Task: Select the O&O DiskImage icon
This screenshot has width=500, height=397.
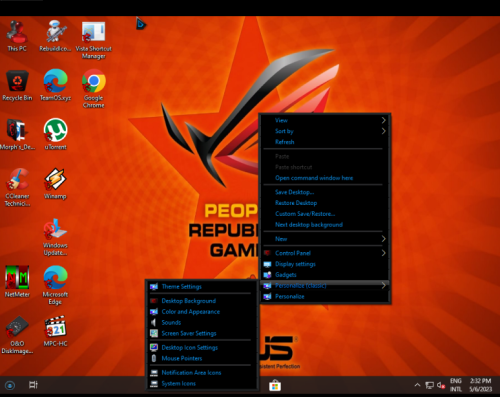Action: 17,335
